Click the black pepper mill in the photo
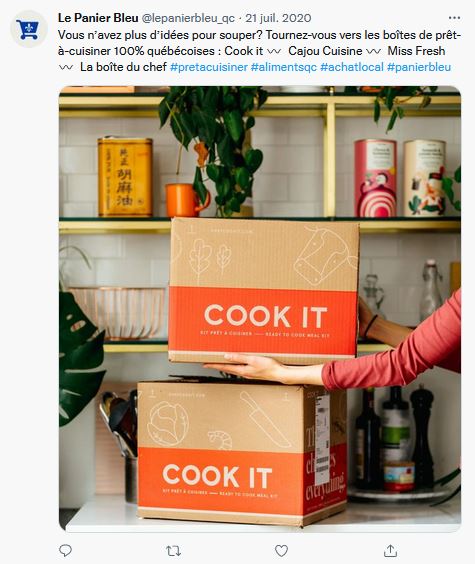 click(x=422, y=437)
